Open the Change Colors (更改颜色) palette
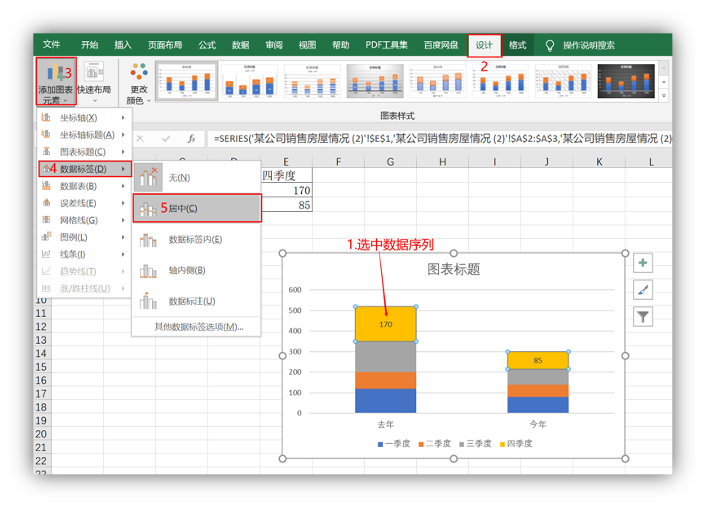Viewport: 706px width, 508px height. coord(137,81)
